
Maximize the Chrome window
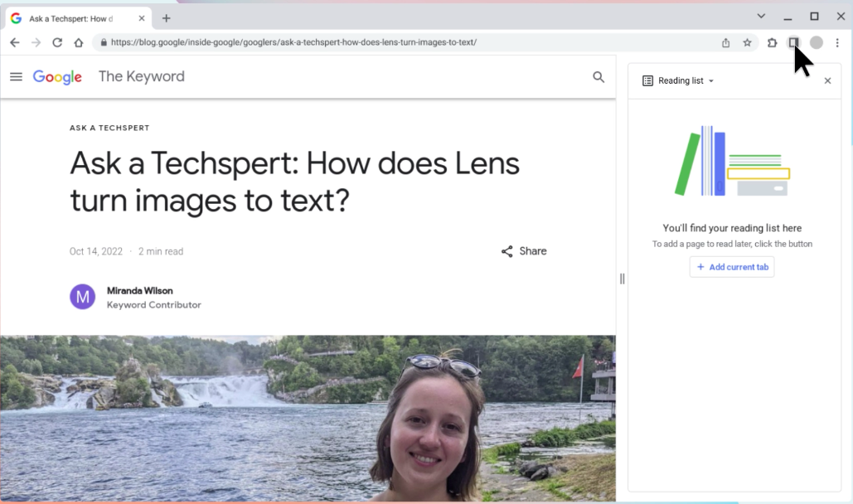(x=814, y=17)
